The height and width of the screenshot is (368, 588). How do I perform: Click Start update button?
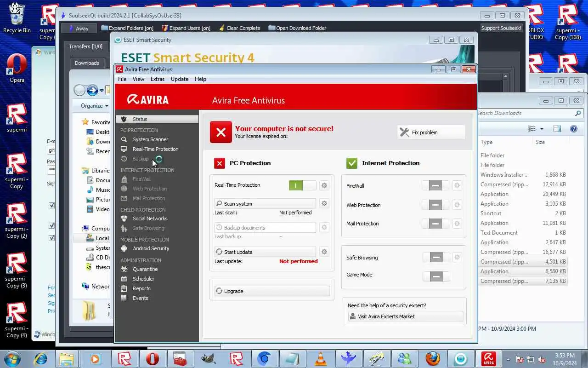point(265,252)
